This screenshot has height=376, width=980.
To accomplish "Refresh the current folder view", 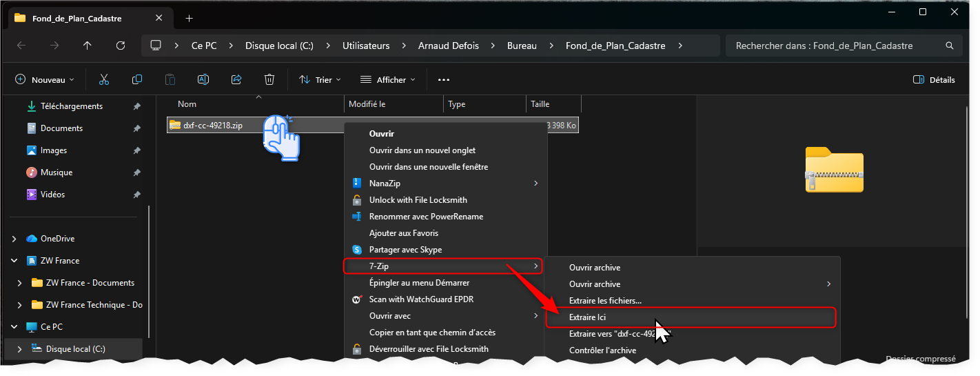I will click(121, 46).
